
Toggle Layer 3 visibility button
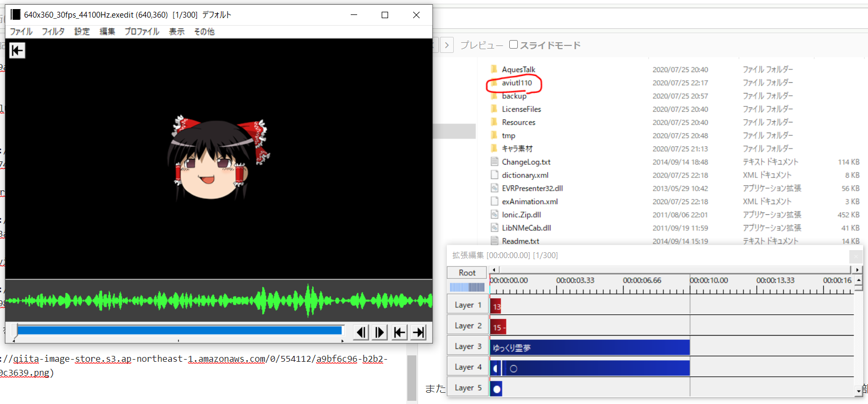click(x=467, y=346)
